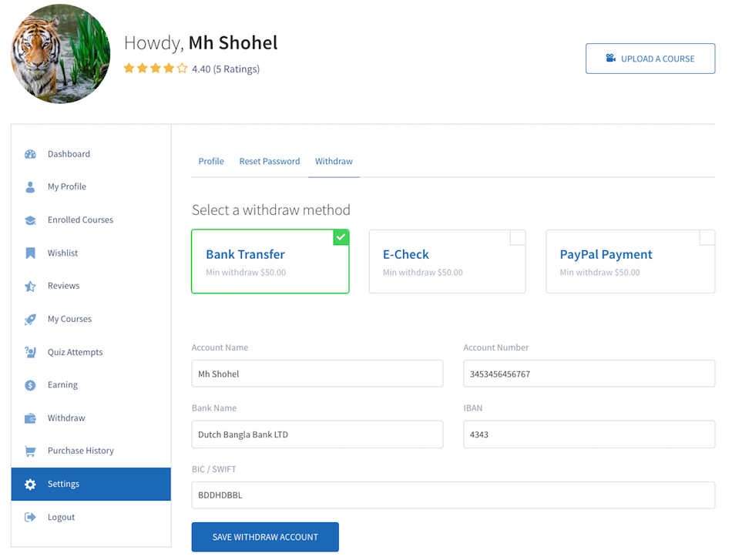
Task: Select the Enrolled Courses graduation cap icon
Action: pyautogui.click(x=30, y=220)
